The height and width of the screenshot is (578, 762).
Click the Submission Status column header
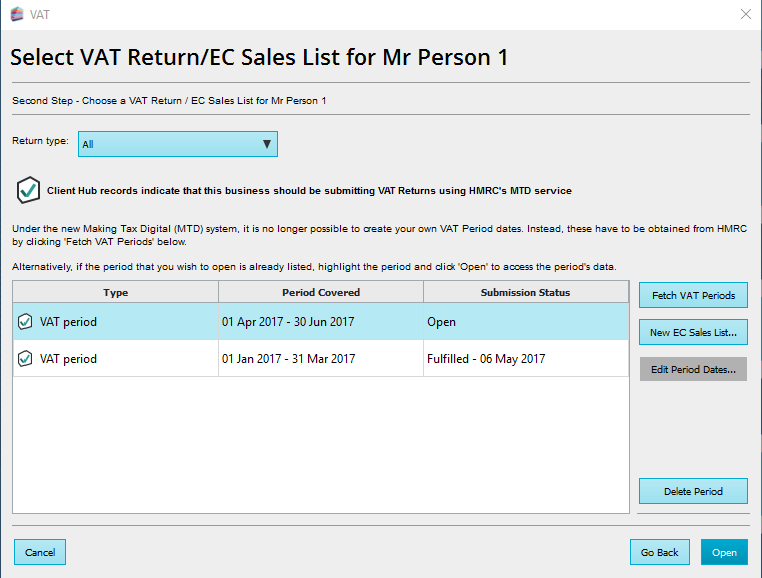[525, 293]
